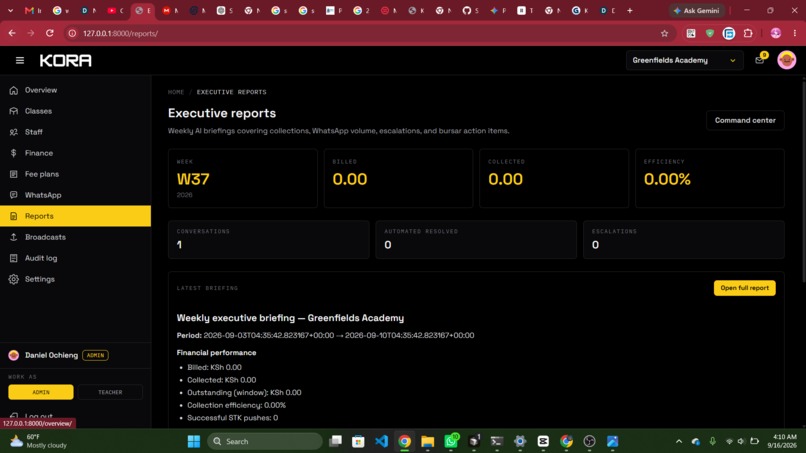
Task: Click the Classes sidebar icon
Action: tap(14, 111)
